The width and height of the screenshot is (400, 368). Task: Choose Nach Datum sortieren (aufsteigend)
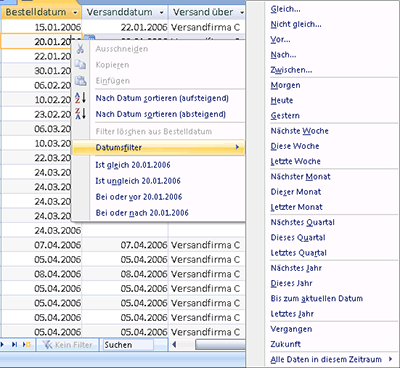tap(162, 98)
